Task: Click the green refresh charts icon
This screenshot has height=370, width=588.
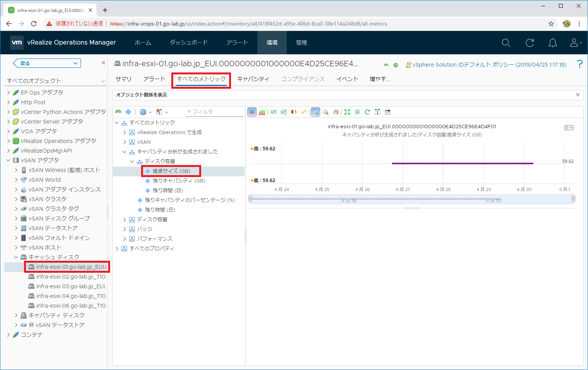Action: (x=367, y=112)
